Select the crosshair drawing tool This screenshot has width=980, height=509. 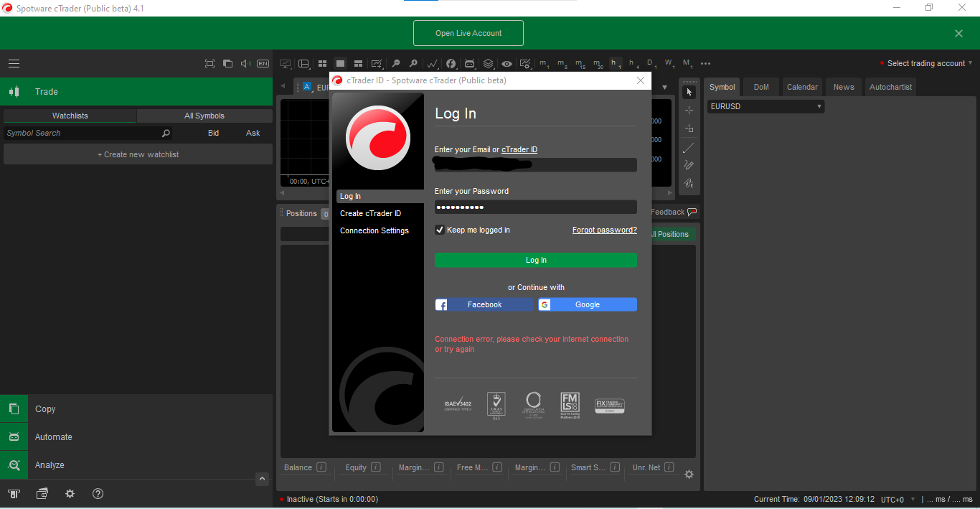click(689, 111)
